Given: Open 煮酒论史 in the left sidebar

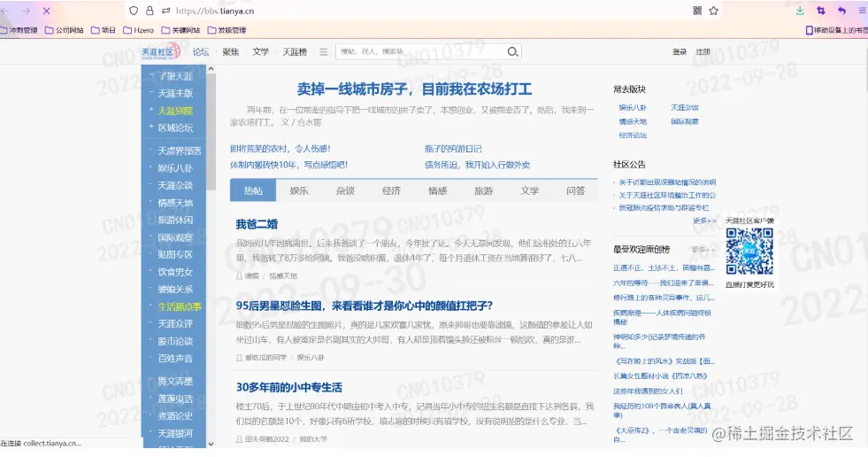Looking at the screenshot, I should click(x=175, y=416).
